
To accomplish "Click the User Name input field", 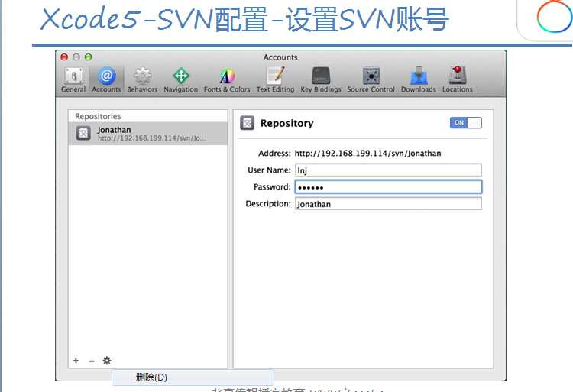I will click(x=388, y=170).
